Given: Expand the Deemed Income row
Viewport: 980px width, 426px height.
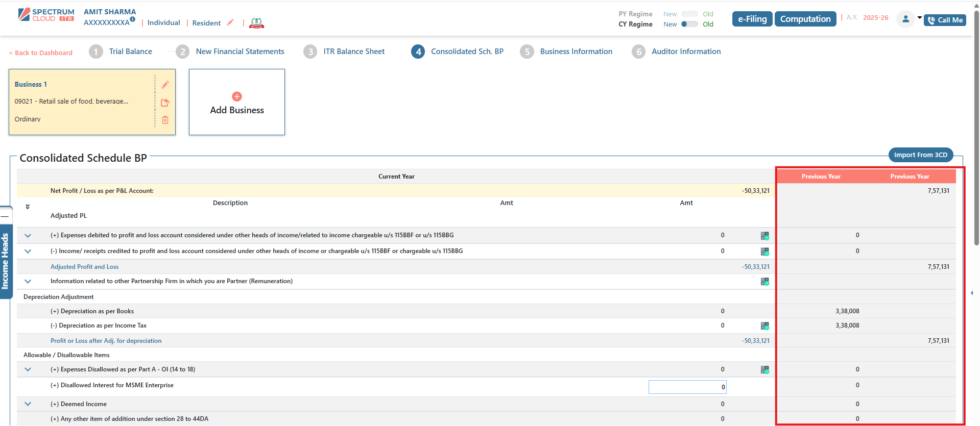Looking at the screenshot, I should tap(28, 404).
